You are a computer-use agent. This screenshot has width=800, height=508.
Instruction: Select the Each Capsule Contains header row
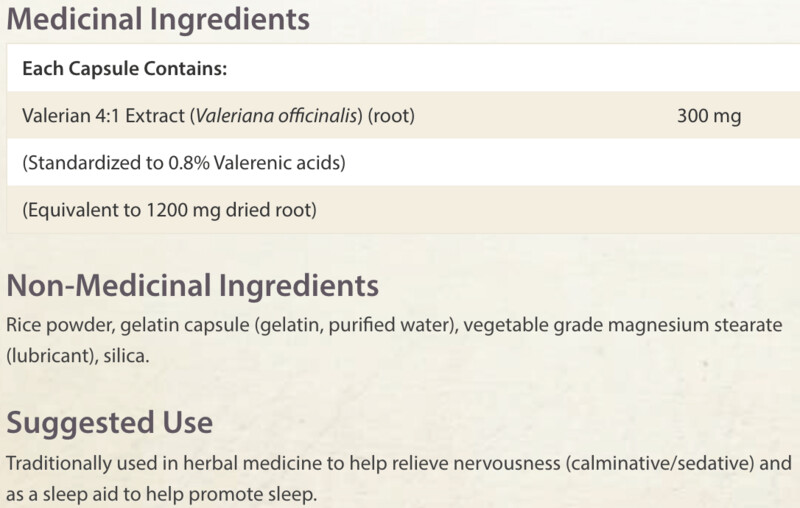point(403,68)
